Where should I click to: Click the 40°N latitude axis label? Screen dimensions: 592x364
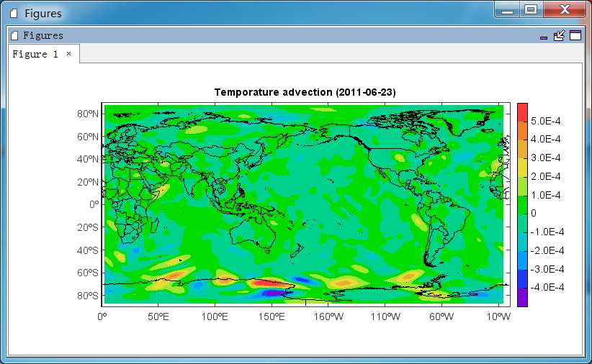point(88,159)
